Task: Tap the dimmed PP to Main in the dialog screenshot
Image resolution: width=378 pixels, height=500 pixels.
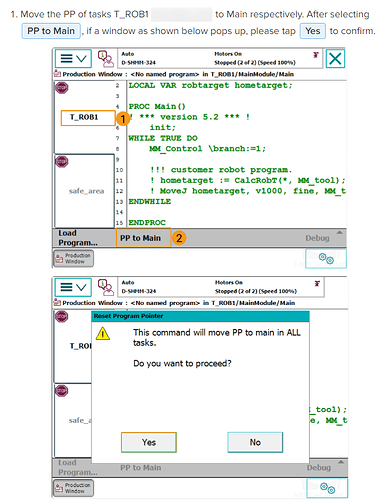Action: [141, 468]
